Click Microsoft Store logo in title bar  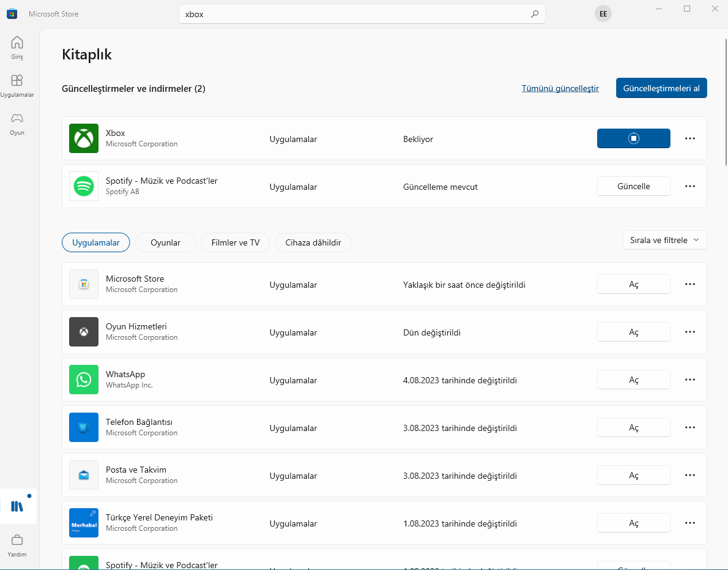12,14
